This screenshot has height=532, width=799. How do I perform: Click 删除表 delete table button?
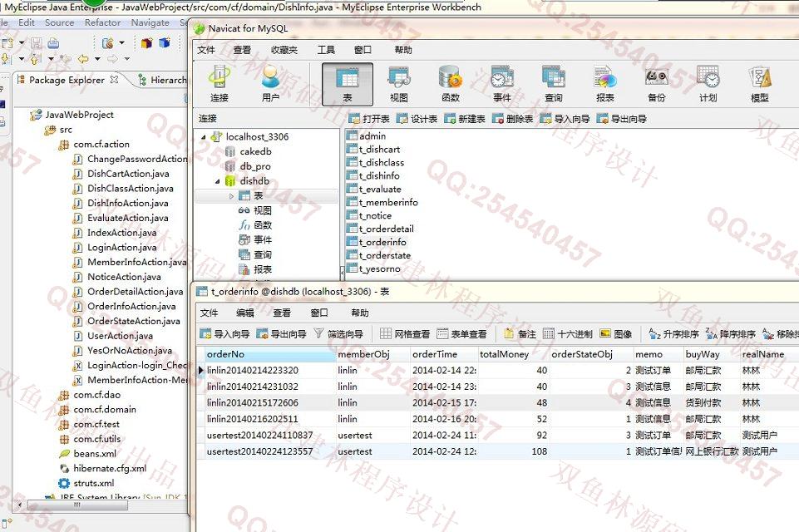coord(513,119)
